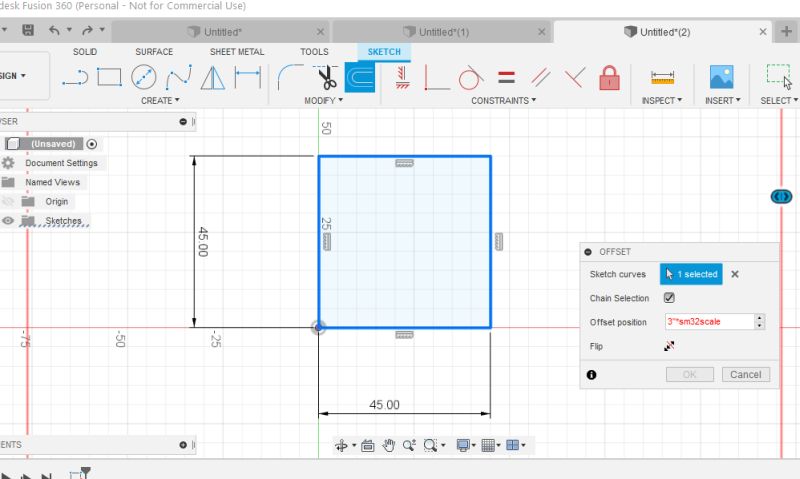Image resolution: width=800 pixels, height=479 pixels.
Task: Select the Line sketch tool
Action: pos(75,77)
